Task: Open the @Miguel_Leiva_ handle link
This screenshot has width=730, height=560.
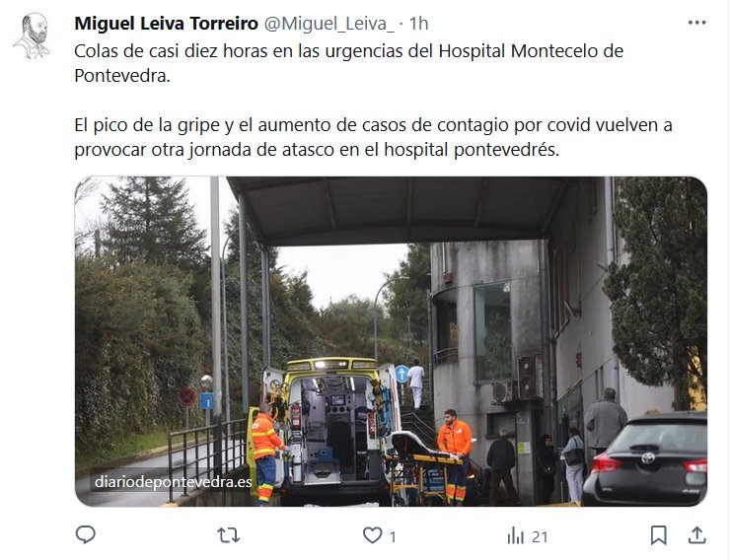Action: coord(329,24)
